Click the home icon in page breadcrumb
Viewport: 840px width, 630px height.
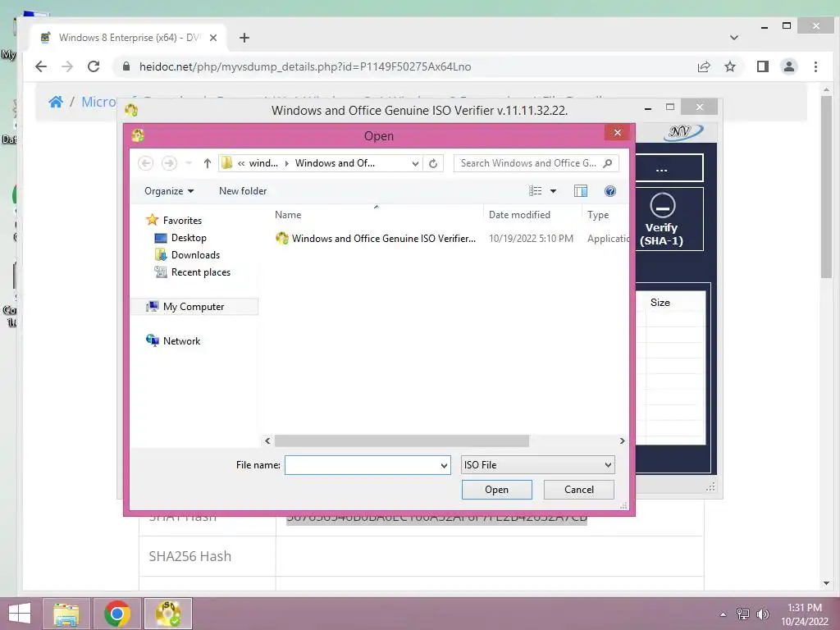(56, 102)
